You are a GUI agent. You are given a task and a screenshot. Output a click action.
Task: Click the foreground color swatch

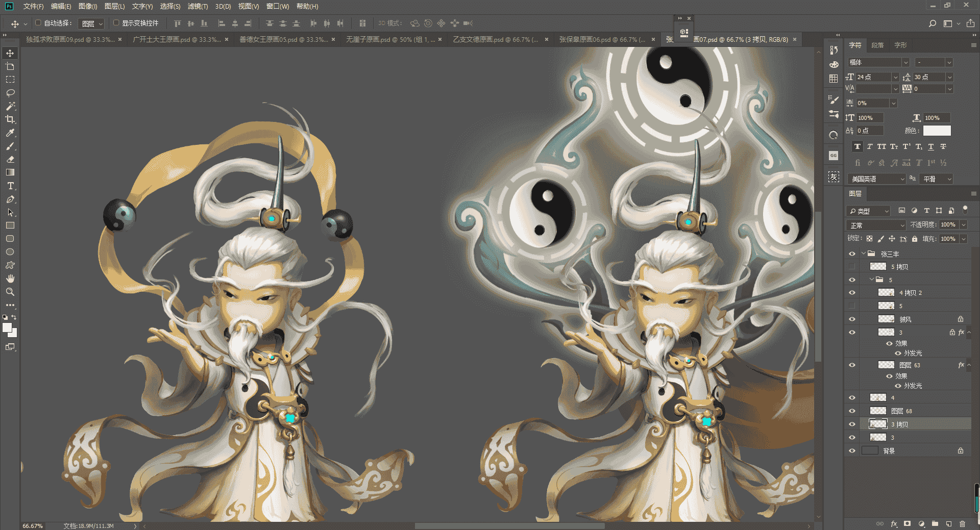7,327
